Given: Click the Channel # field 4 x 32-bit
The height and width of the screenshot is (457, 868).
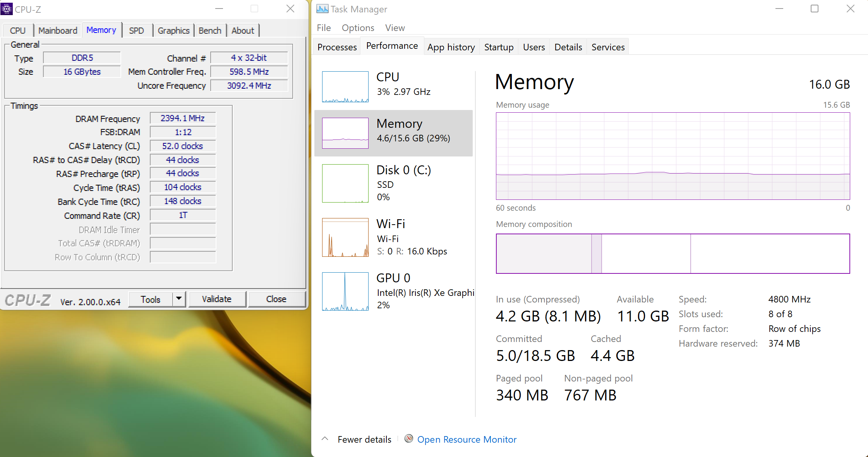Looking at the screenshot, I should (x=249, y=58).
